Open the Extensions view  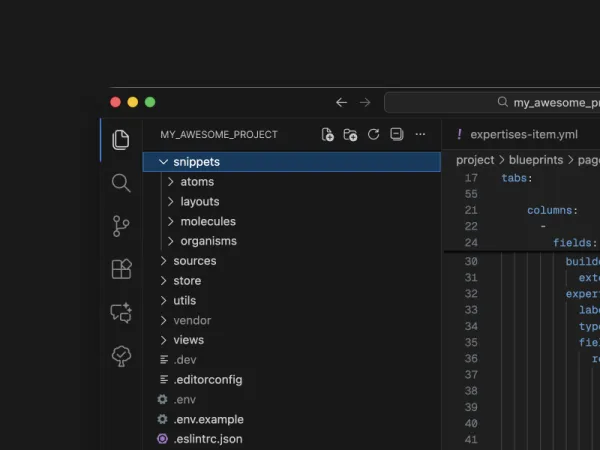pyautogui.click(x=122, y=269)
